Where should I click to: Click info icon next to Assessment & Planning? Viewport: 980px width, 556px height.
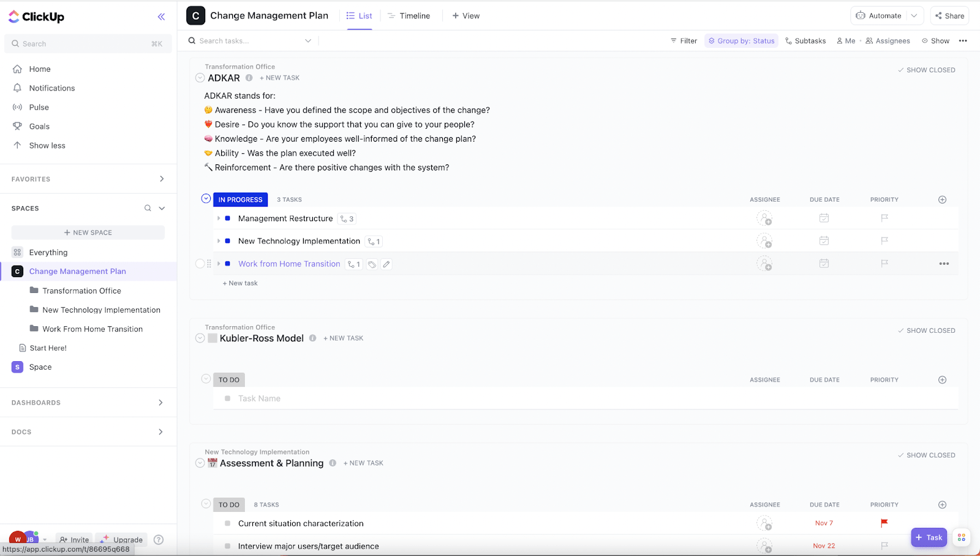333,463
